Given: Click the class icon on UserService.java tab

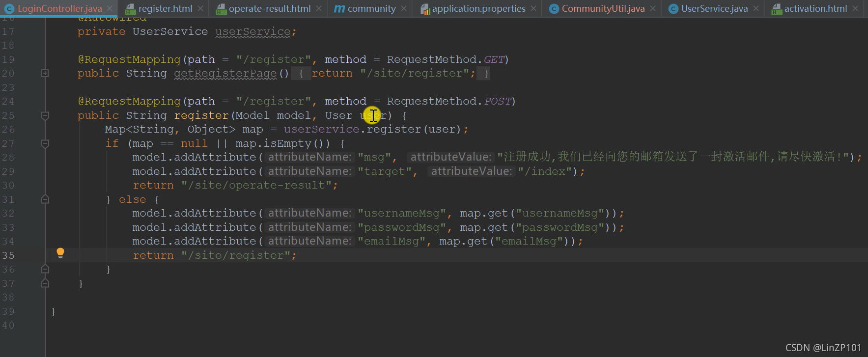Looking at the screenshot, I should (673, 9).
